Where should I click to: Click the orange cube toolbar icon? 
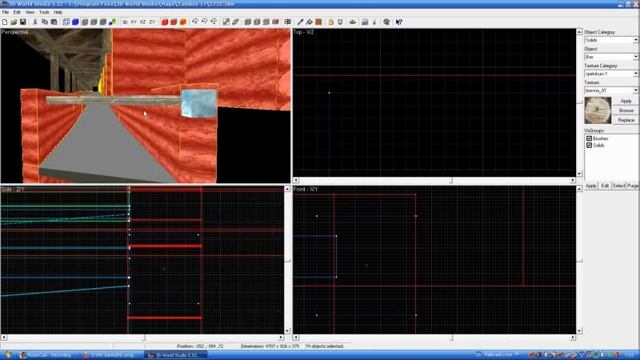183,22
